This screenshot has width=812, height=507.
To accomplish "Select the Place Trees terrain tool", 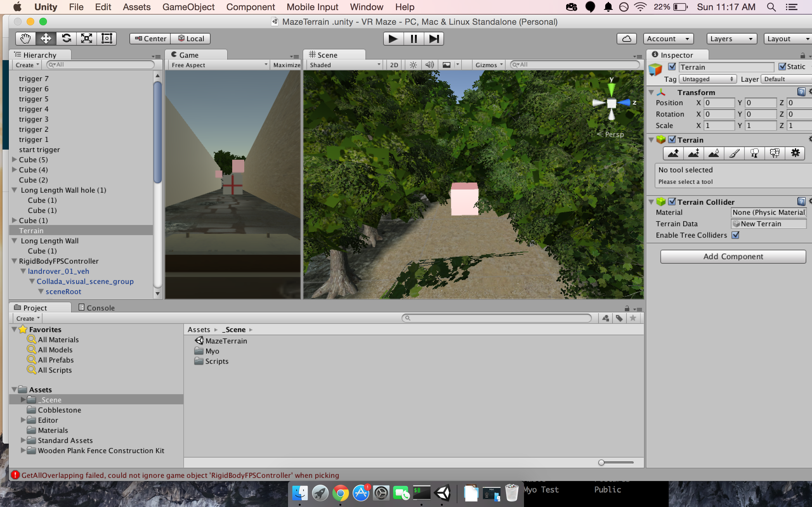I will (x=754, y=153).
